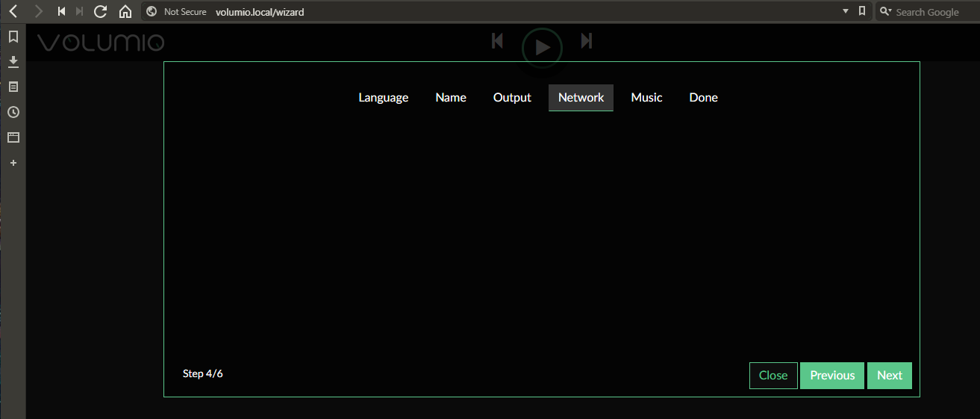
Task: Close the setup wizard
Action: pyautogui.click(x=773, y=376)
